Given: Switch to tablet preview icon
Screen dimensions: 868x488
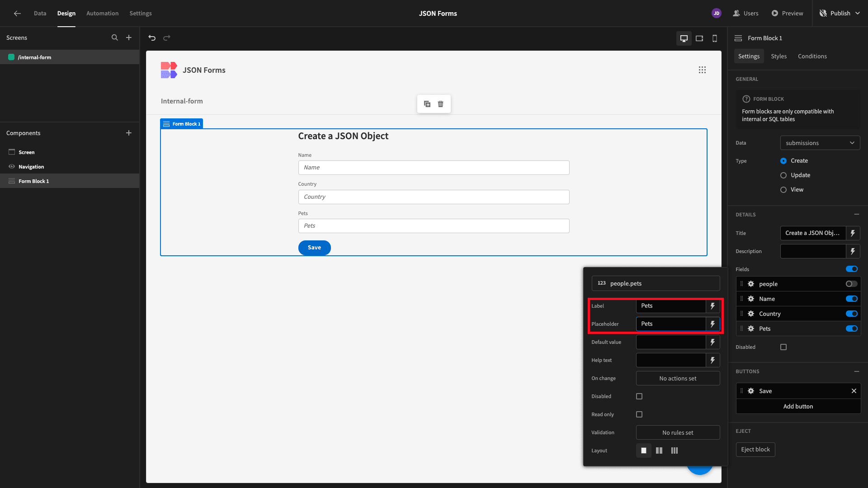Looking at the screenshot, I should (699, 38).
